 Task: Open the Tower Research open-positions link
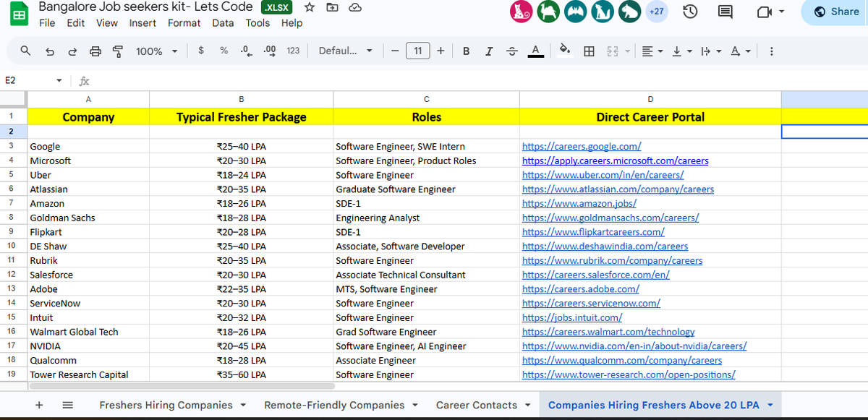(629, 374)
